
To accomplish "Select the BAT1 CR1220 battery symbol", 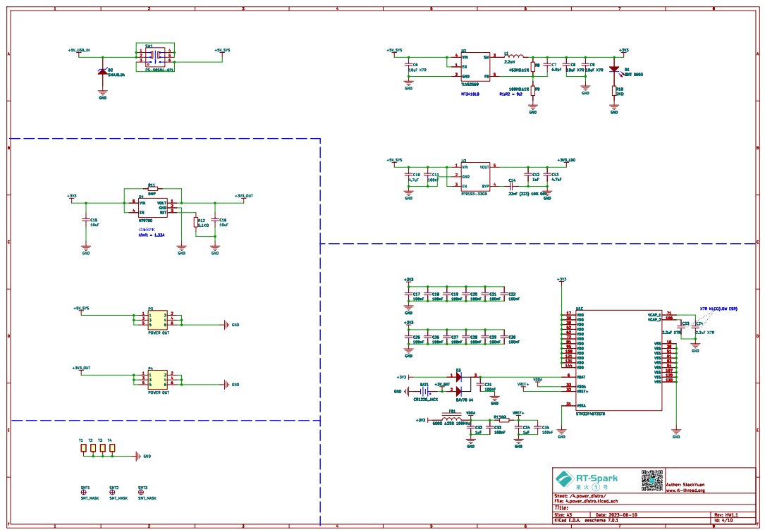I will [x=424, y=391].
